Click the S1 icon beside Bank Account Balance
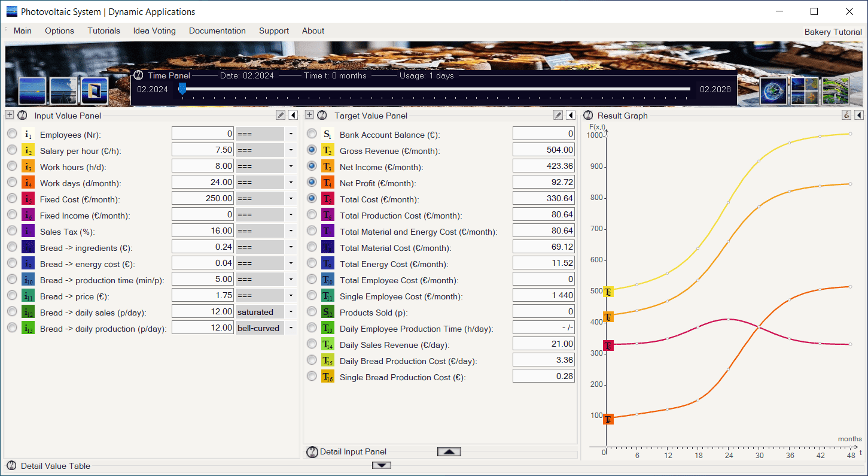The width and height of the screenshot is (868, 476). click(327, 134)
